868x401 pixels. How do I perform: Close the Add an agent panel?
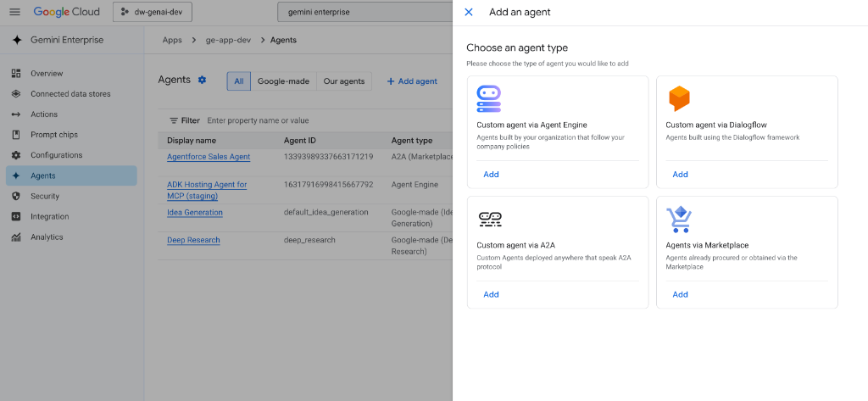(x=468, y=12)
